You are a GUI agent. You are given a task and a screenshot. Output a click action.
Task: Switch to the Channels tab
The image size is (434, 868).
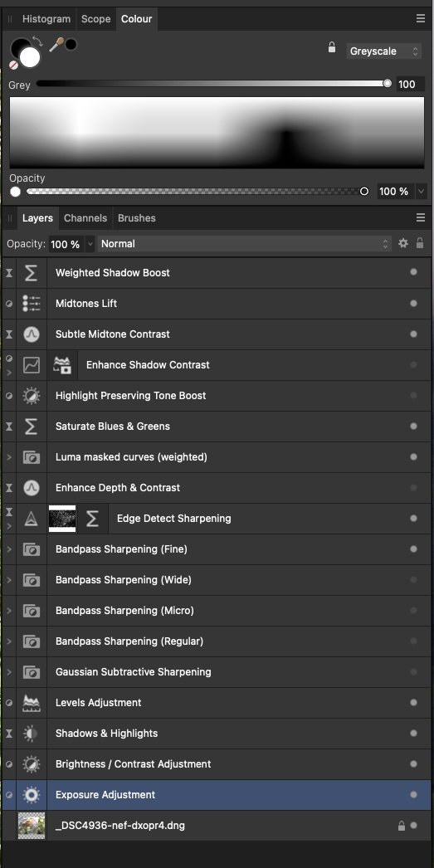point(85,218)
